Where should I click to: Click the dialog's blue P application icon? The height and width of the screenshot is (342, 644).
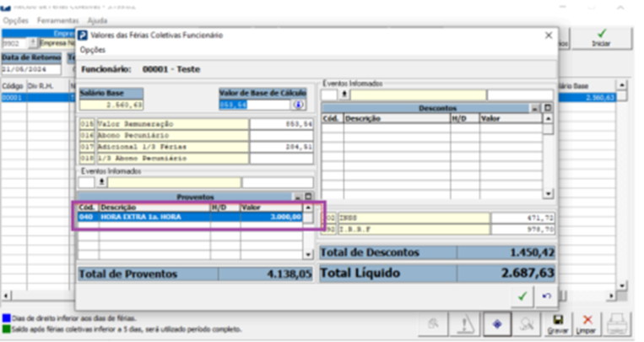(83, 35)
